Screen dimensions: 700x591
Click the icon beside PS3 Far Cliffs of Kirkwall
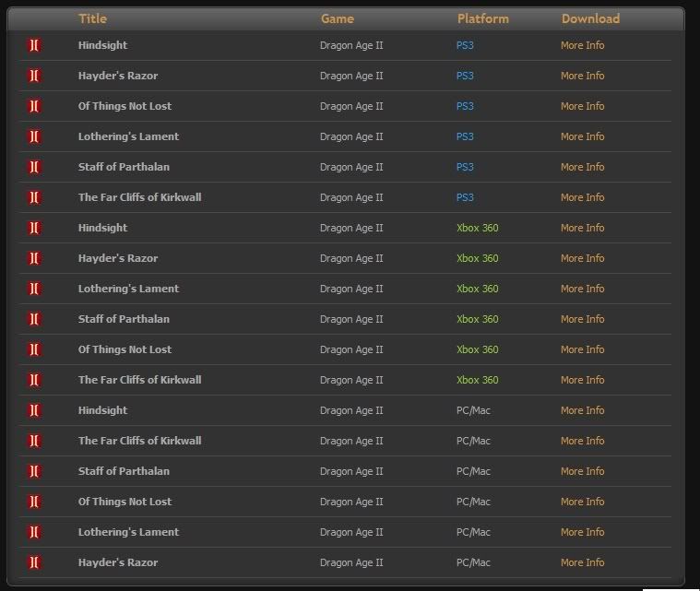[x=34, y=197]
